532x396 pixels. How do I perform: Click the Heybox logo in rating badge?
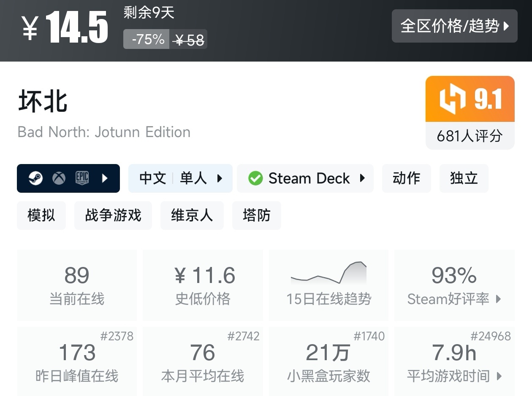pos(452,99)
